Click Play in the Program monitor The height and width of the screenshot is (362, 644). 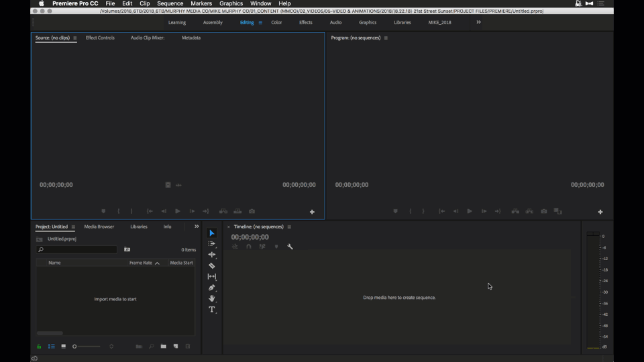pos(470,211)
